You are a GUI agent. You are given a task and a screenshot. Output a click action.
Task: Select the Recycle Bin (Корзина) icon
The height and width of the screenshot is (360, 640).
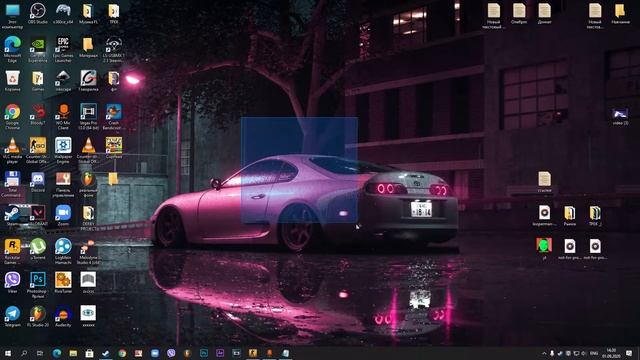pyautogui.click(x=12, y=78)
